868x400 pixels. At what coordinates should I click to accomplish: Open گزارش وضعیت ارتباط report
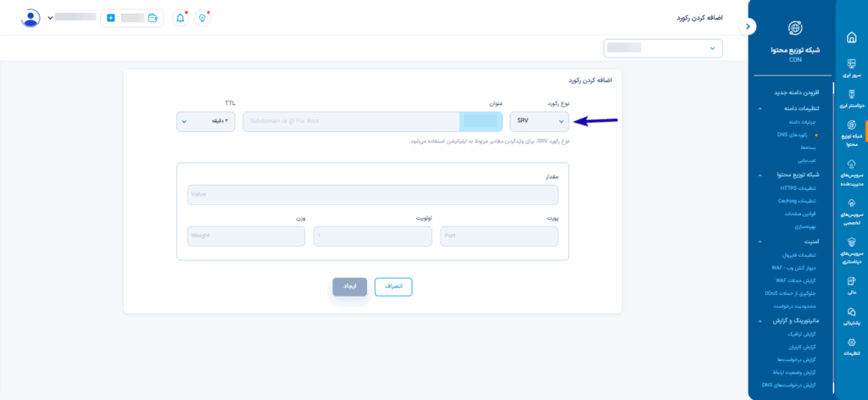[795, 372]
